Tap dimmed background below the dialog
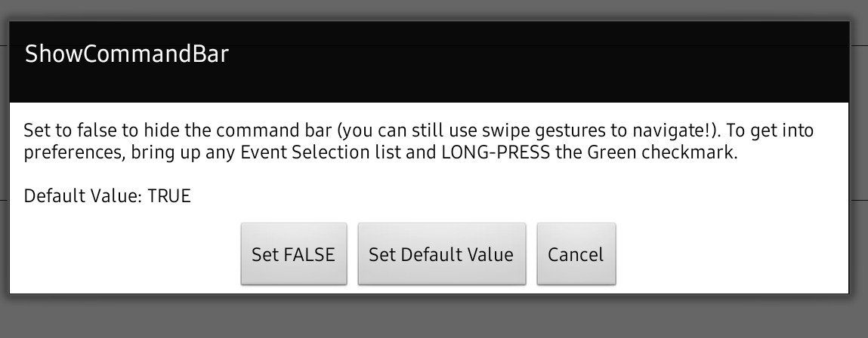Image resolution: width=868 pixels, height=338 pixels. (434, 318)
